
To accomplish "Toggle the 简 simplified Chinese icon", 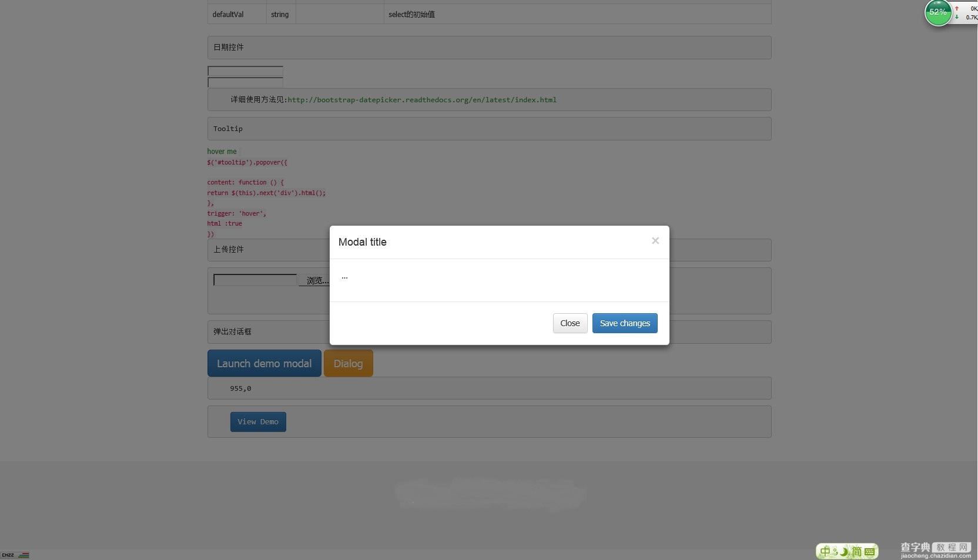I will pos(857,551).
